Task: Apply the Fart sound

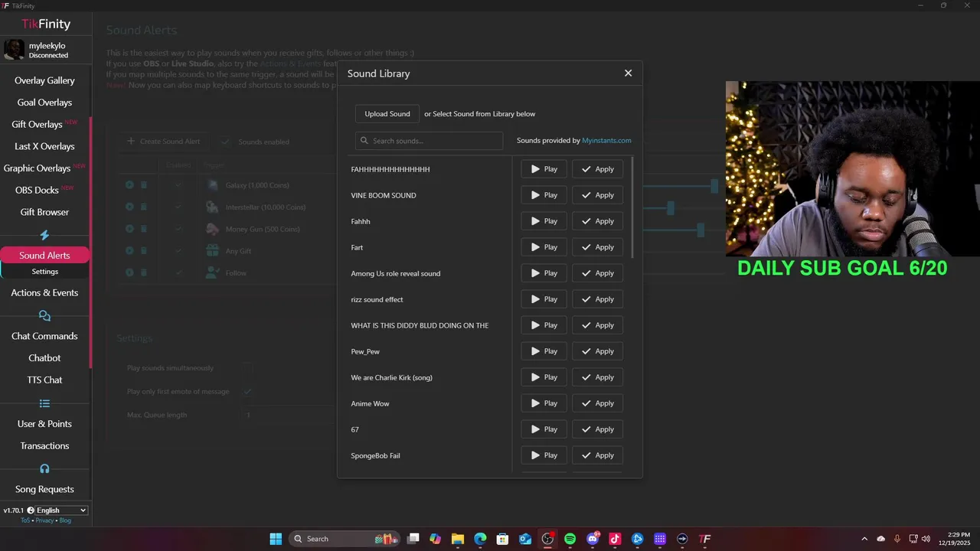Action: click(597, 247)
